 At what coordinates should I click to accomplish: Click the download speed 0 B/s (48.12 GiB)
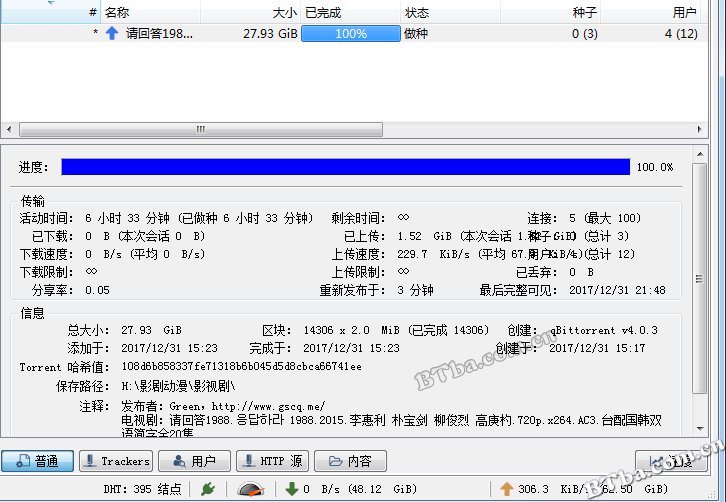(360, 489)
